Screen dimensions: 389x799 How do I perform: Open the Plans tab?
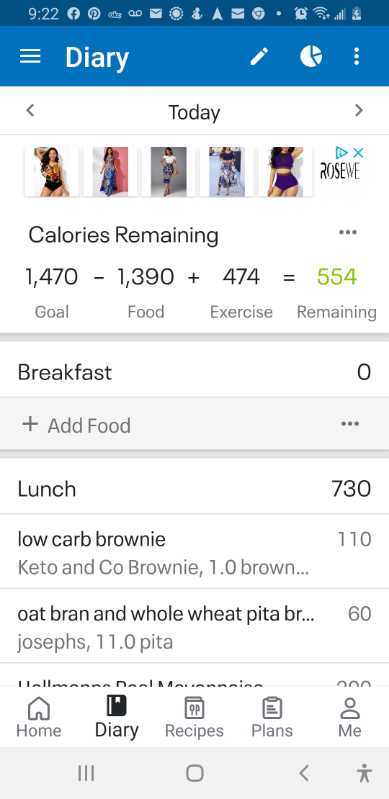click(x=272, y=717)
